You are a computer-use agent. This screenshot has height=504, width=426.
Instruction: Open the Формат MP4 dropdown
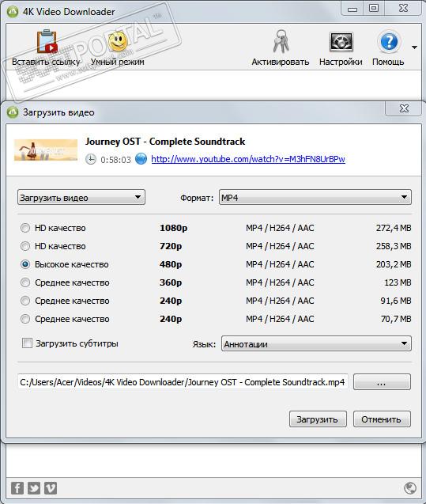(315, 197)
